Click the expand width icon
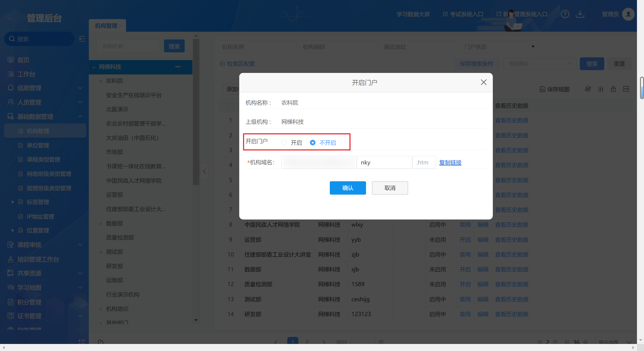 (x=626, y=89)
